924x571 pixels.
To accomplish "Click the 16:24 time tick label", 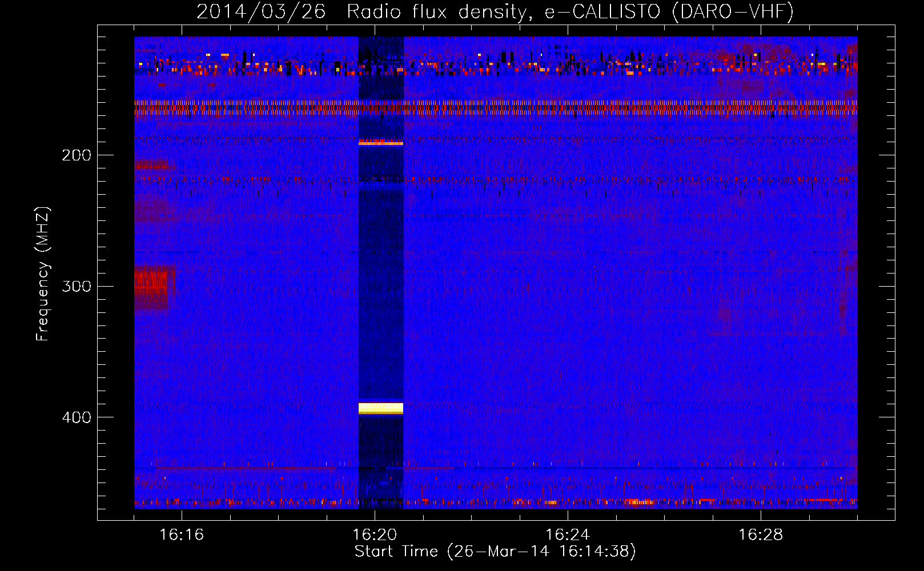I will point(567,534).
